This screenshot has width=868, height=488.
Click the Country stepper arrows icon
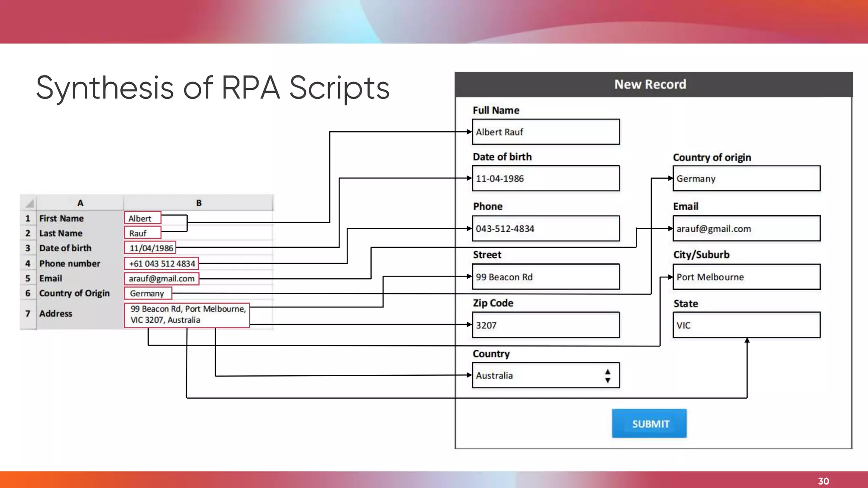[x=607, y=376]
